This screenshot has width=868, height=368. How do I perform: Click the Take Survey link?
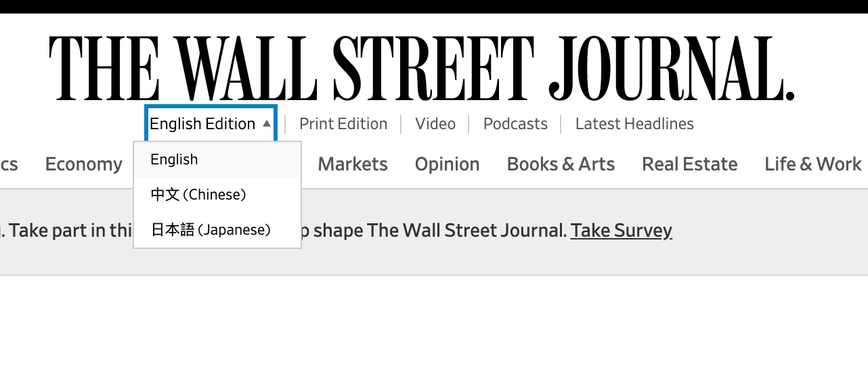pos(621,231)
